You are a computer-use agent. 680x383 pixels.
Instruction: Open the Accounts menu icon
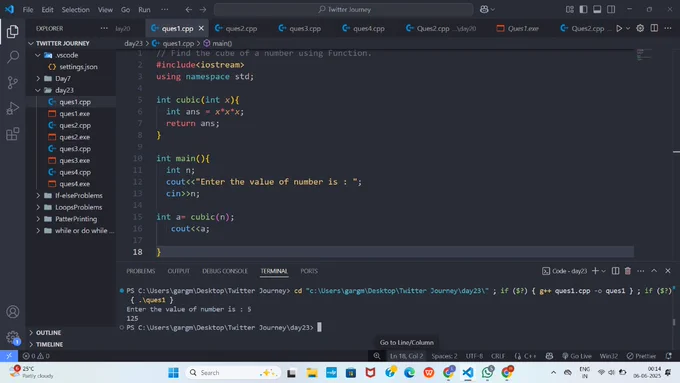(13, 312)
